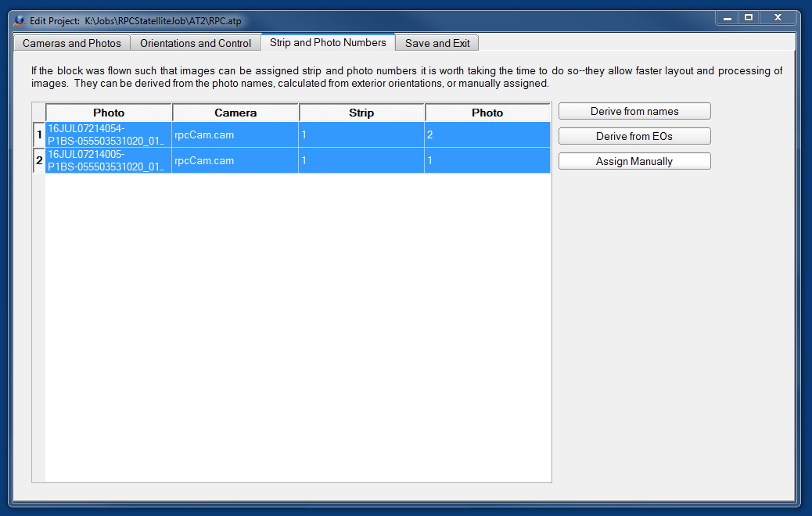This screenshot has height=516, width=812.
Task: Click the Camera column header
Action: point(235,113)
